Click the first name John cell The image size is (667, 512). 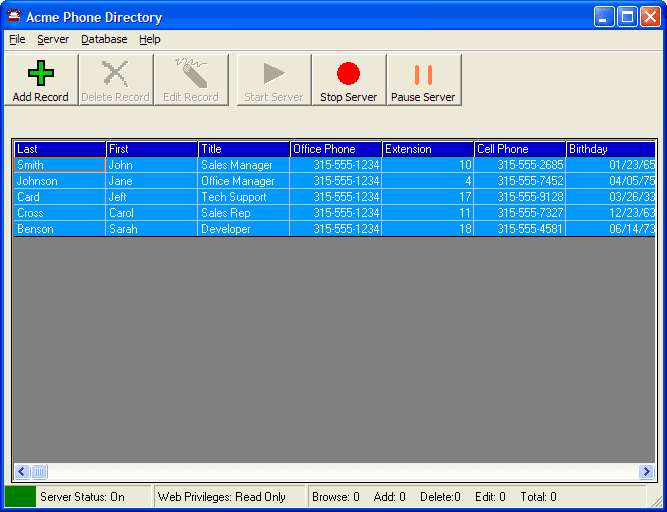[152, 165]
